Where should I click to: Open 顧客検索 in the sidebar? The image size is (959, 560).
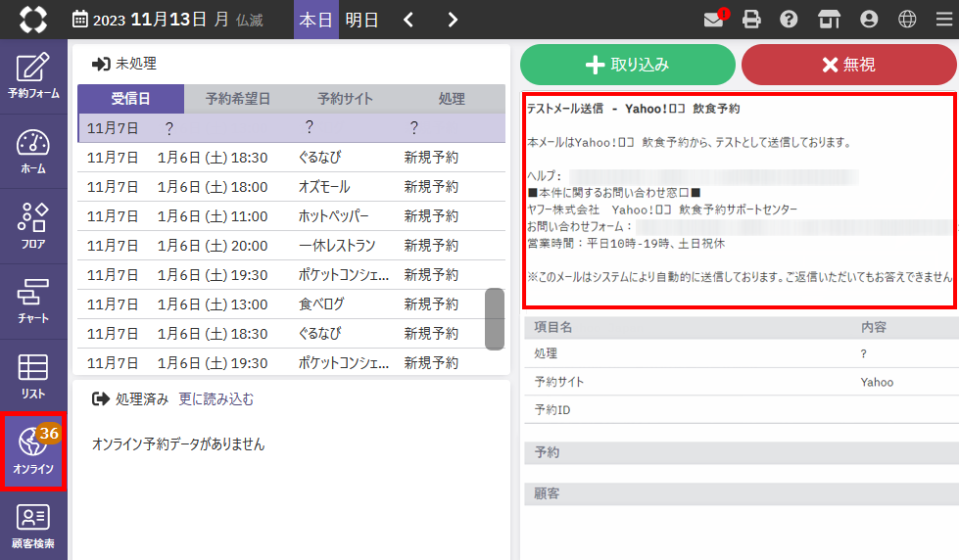(33, 527)
